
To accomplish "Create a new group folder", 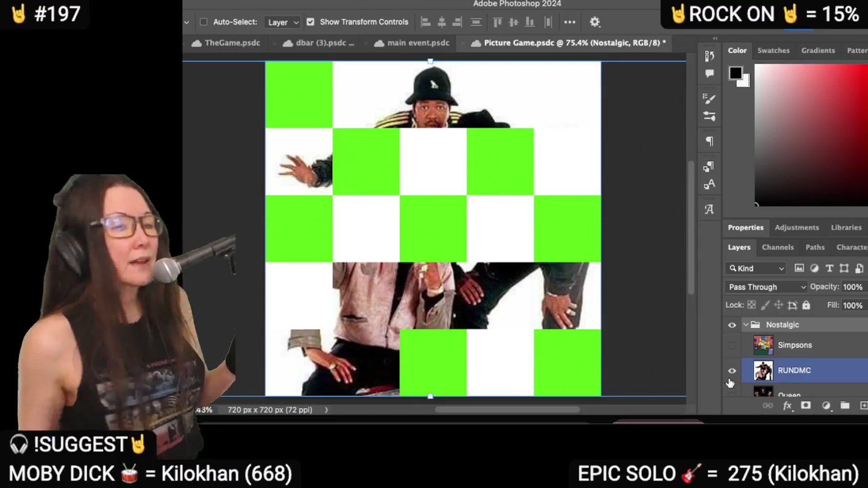I will click(844, 405).
